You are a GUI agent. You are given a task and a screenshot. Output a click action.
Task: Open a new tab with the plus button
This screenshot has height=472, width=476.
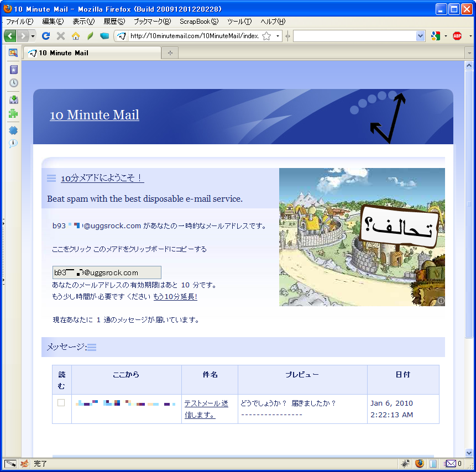point(170,53)
